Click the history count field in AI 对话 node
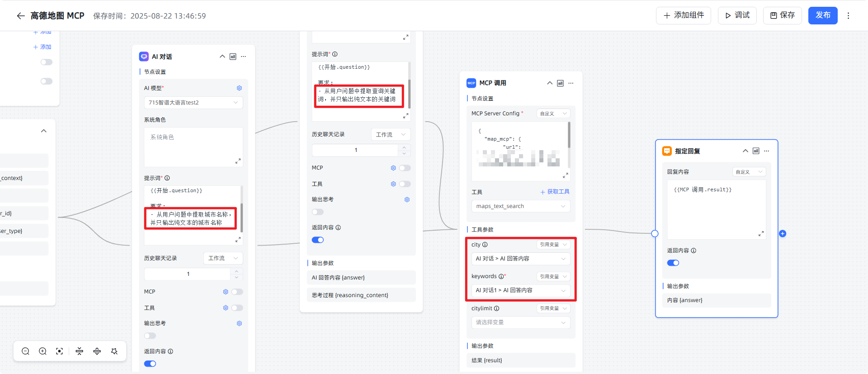The height and width of the screenshot is (374, 868). (x=188, y=274)
